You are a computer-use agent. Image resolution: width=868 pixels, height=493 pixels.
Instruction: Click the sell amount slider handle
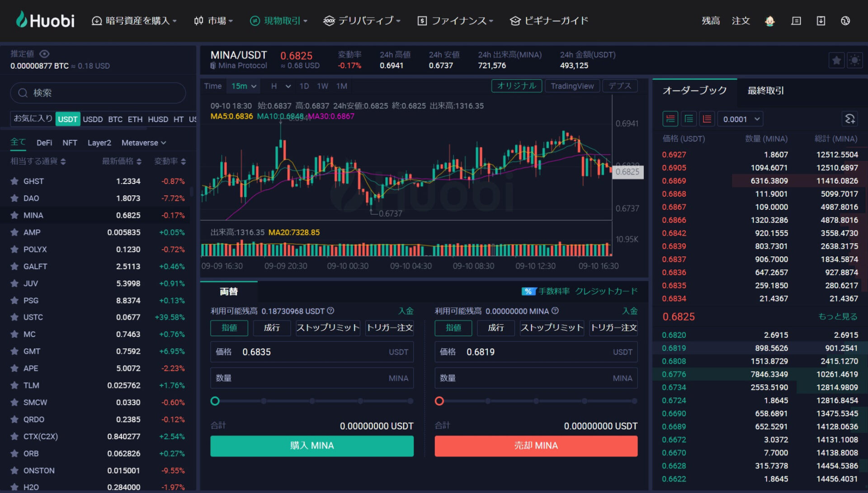coord(439,401)
